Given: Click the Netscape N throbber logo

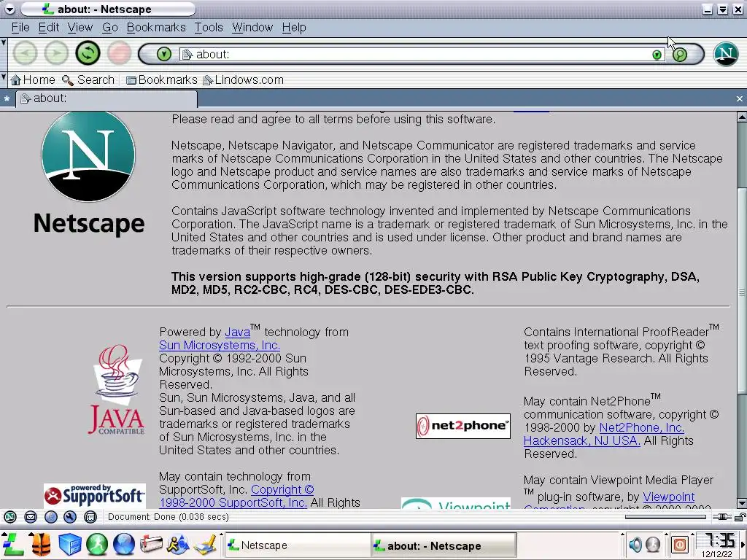Looking at the screenshot, I should pyautogui.click(x=726, y=54).
